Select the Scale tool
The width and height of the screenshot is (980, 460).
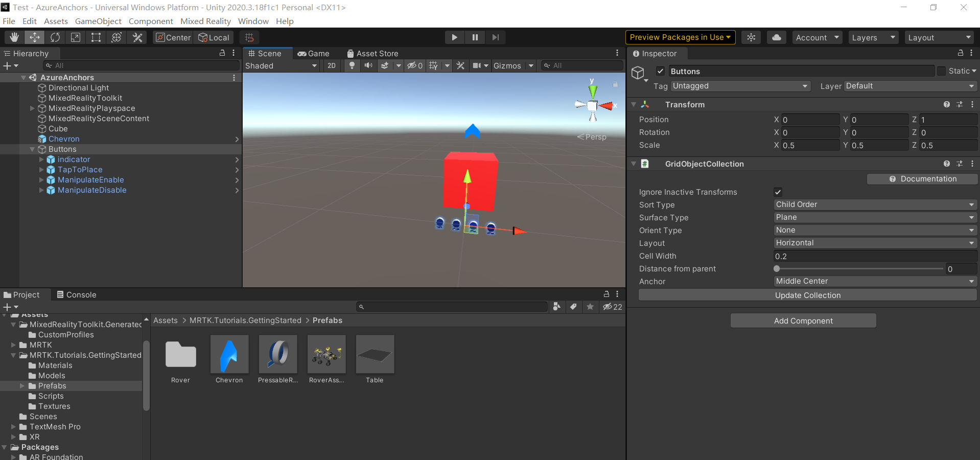75,37
